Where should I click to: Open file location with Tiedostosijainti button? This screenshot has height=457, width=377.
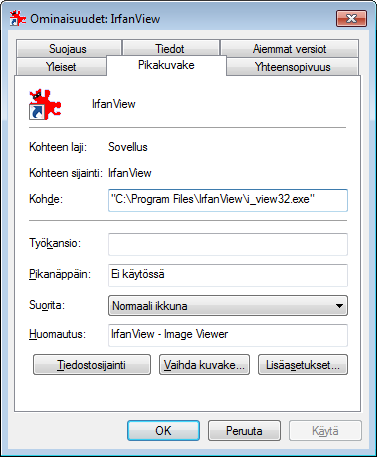[x=92, y=365]
